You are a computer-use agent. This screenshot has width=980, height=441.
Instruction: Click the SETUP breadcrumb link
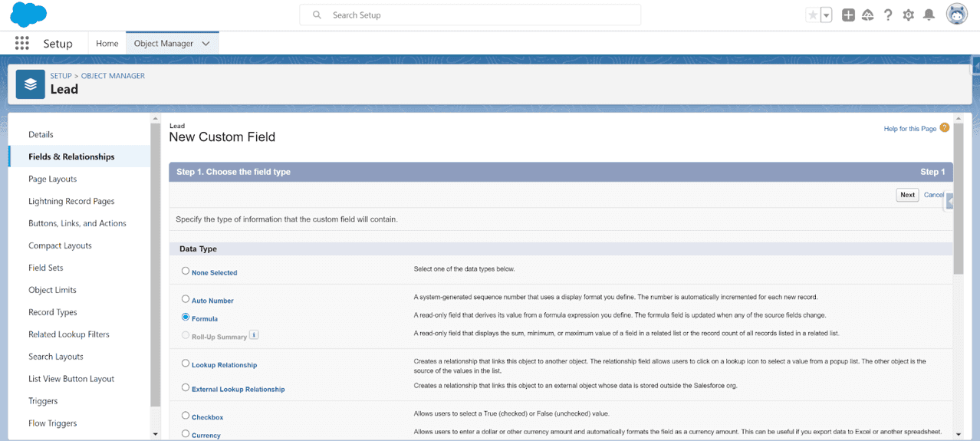click(61, 76)
